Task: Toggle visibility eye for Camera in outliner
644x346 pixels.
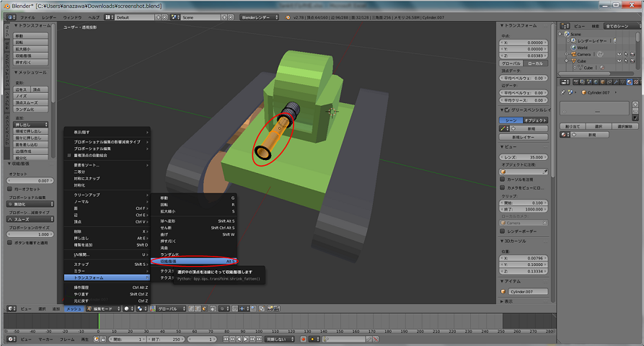Action: click(618, 54)
